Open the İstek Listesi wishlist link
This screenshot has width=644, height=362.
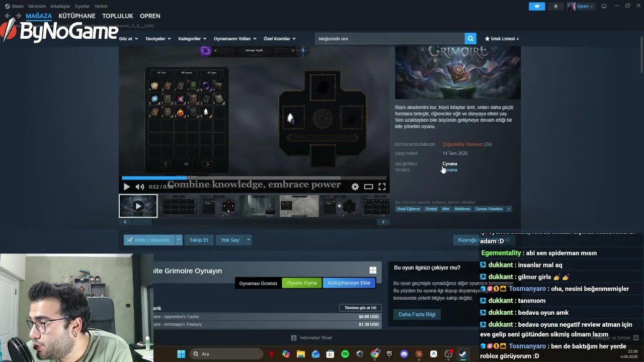coord(502,39)
